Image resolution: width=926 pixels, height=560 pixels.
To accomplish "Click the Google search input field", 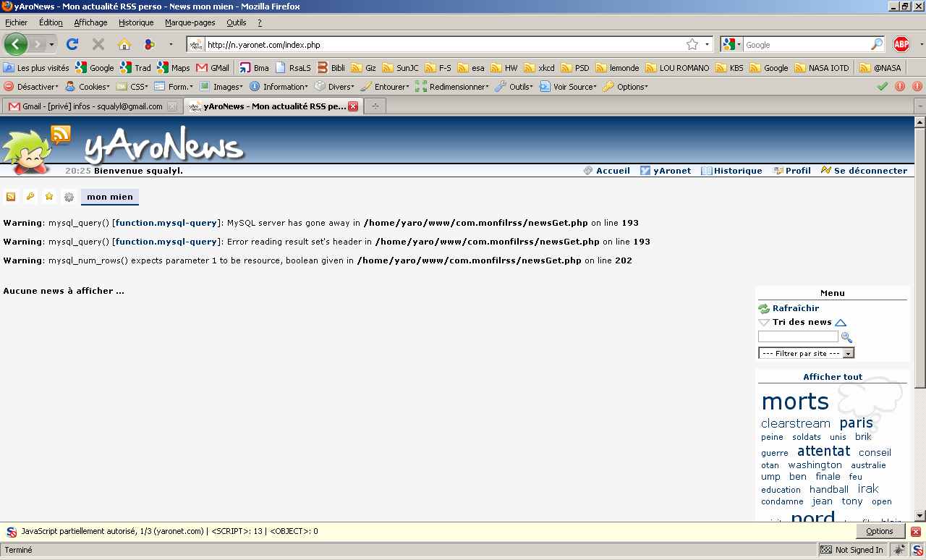I will [x=806, y=45].
